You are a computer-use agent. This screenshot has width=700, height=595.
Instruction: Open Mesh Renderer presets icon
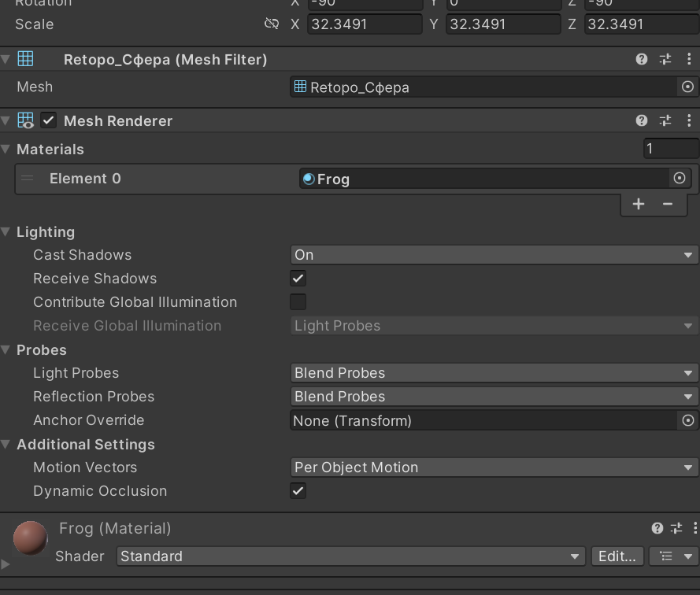(665, 120)
